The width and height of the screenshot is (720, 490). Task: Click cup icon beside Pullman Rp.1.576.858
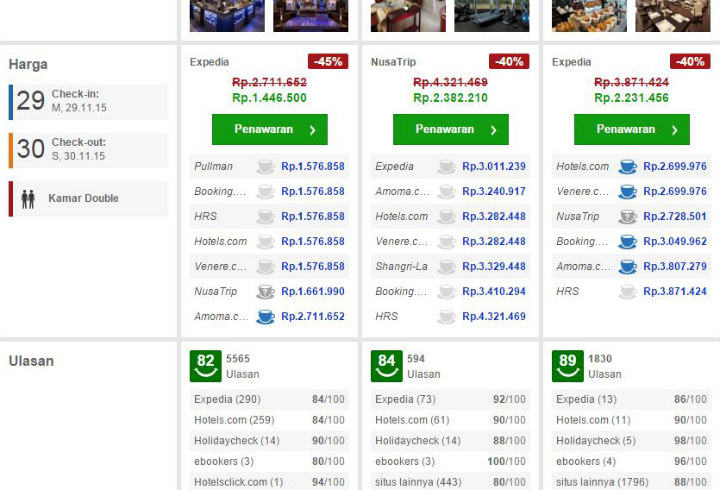pyautogui.click(x=265, y=166)
